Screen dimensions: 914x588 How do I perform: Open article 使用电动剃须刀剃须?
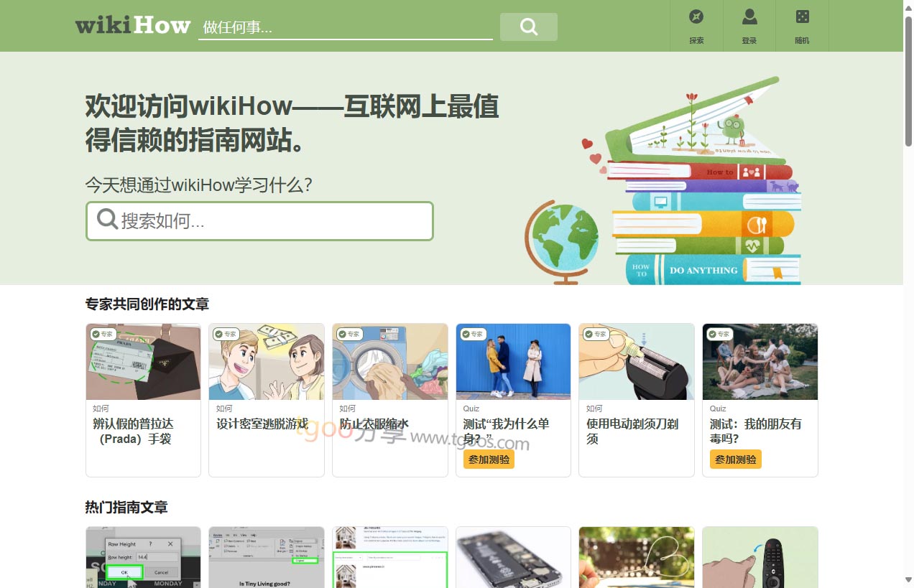pyautogui.click(x=632, y=431)
